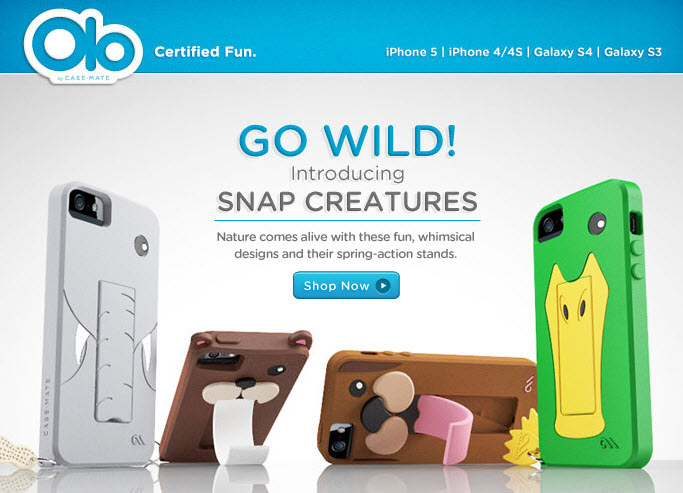Select the gray elephant phone case

tap(100, 324)
